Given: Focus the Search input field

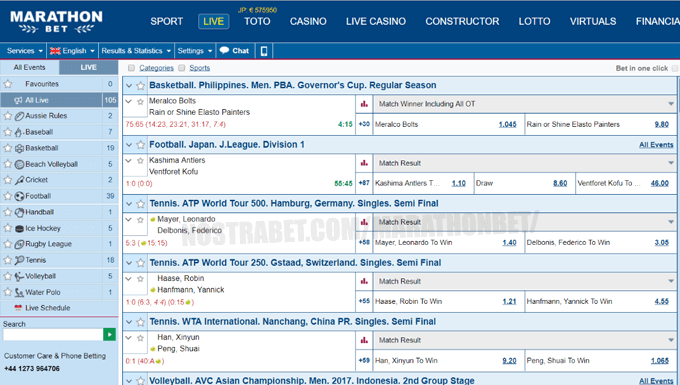Looking at the screenshot, I should (53, 334).
